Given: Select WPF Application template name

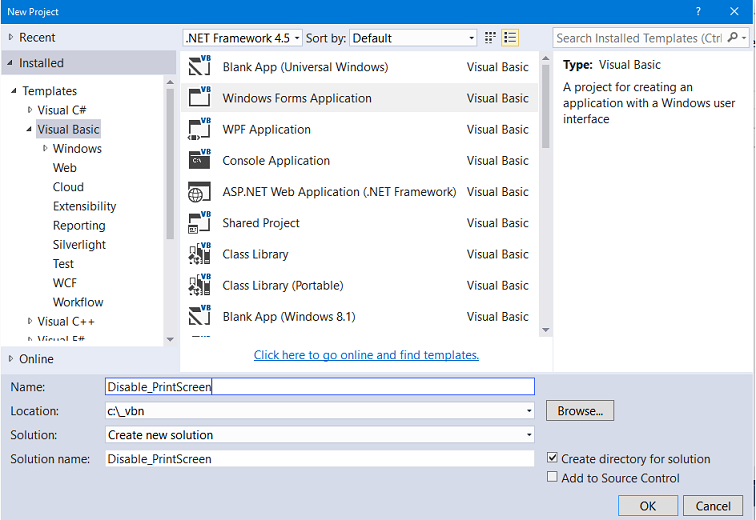Looking at the screenshot, I should 266,130.
